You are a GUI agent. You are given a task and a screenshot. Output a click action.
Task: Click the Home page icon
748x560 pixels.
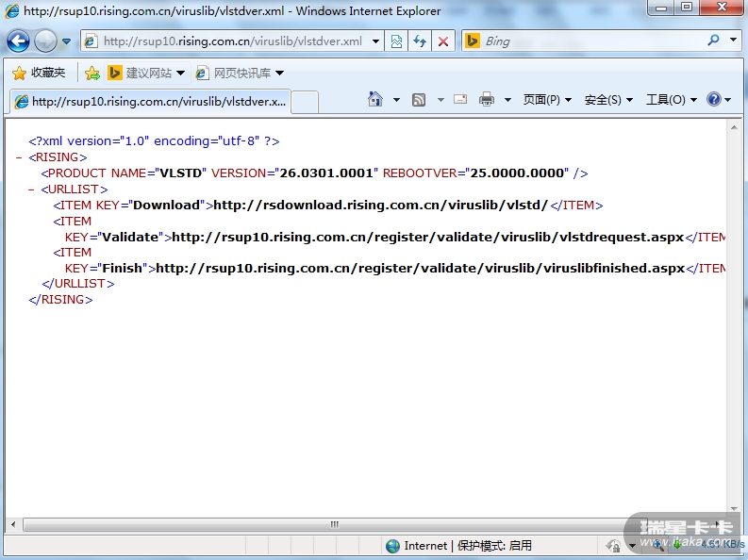(375, 99)
